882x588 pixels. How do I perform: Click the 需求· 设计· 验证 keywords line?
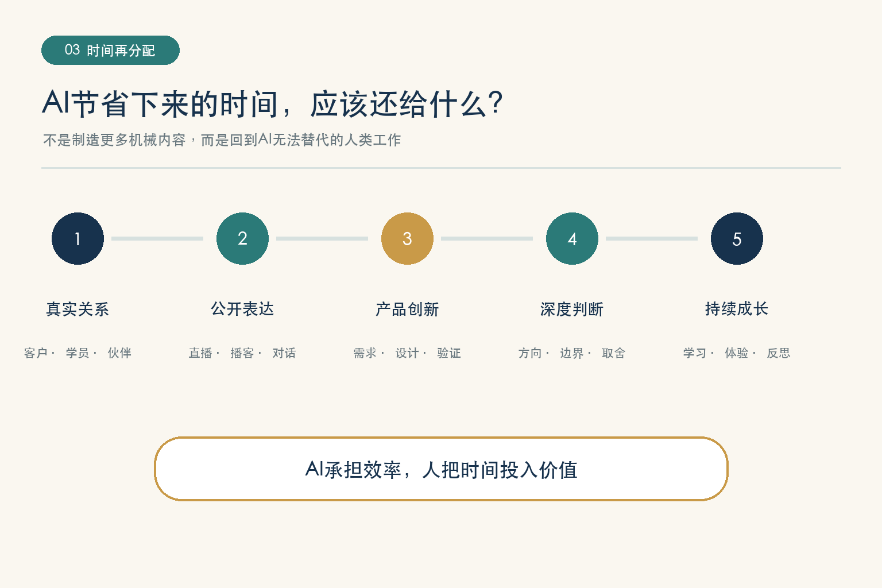407,353
